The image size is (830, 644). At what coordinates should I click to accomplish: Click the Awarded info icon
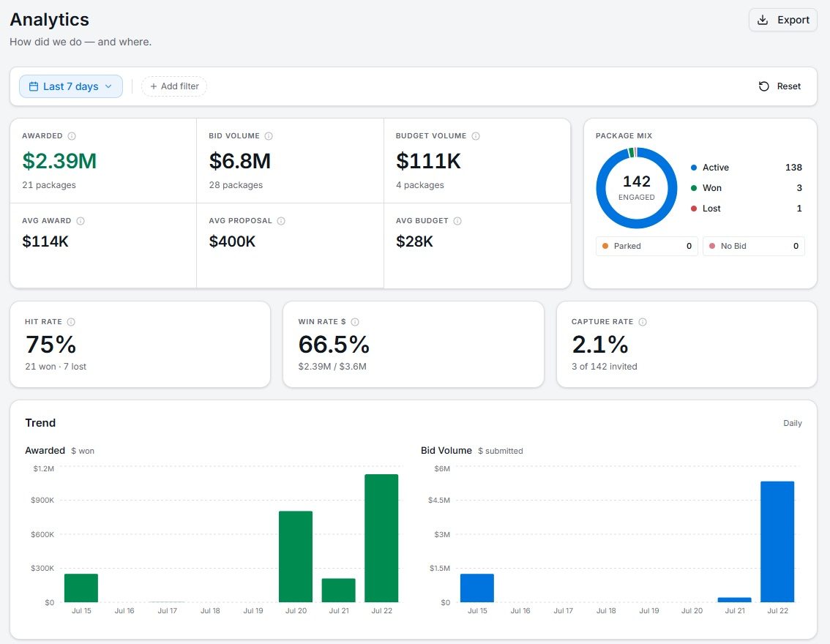[72, 136]
